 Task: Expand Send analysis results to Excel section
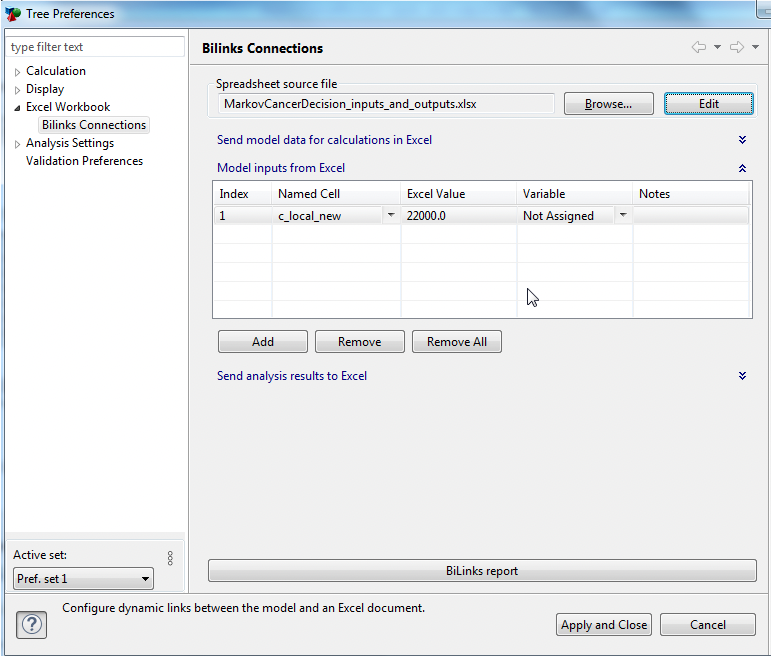pyautogui.click(x=742, y=376)
